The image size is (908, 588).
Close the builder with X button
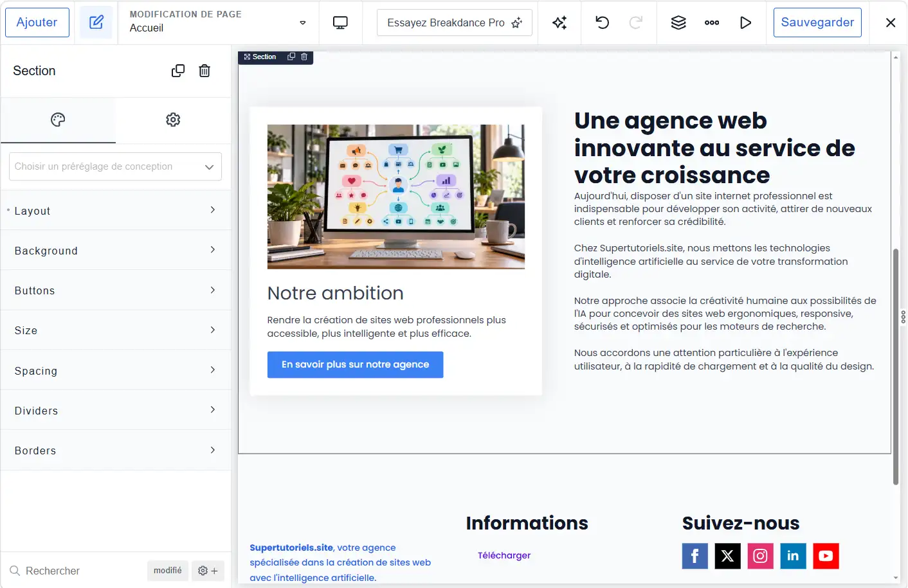(891, 22)
